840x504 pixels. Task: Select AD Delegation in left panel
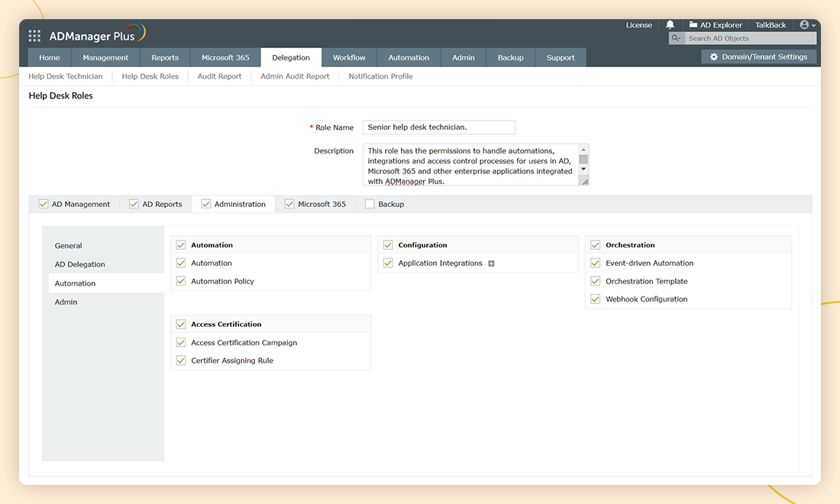[x=80, y=264]
